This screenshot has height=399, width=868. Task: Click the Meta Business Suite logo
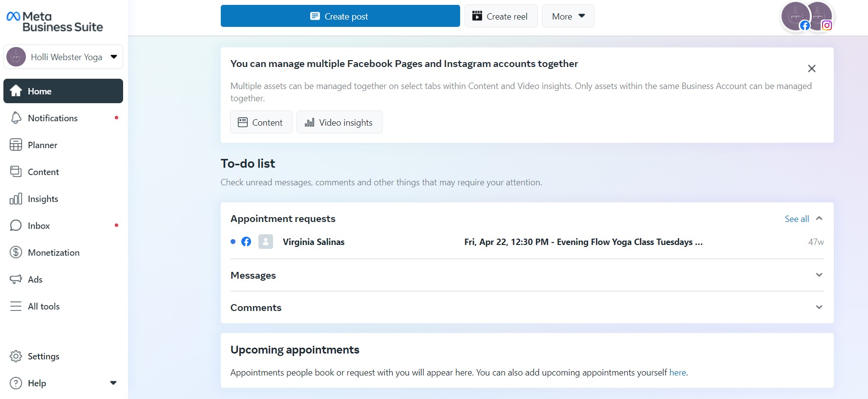(55, 22)
